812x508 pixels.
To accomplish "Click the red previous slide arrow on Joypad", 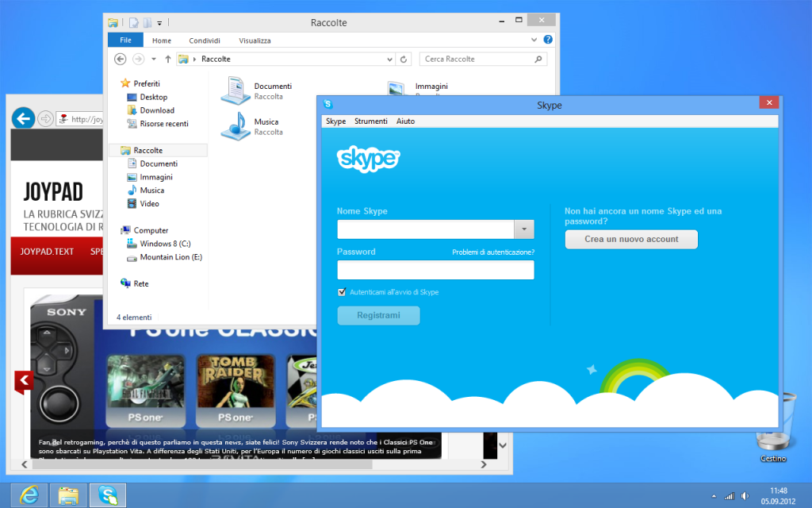I will (x=24, y=382).
